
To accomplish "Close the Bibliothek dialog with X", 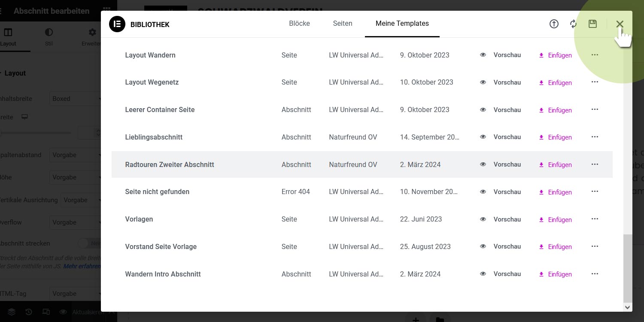I will point(620,24).
